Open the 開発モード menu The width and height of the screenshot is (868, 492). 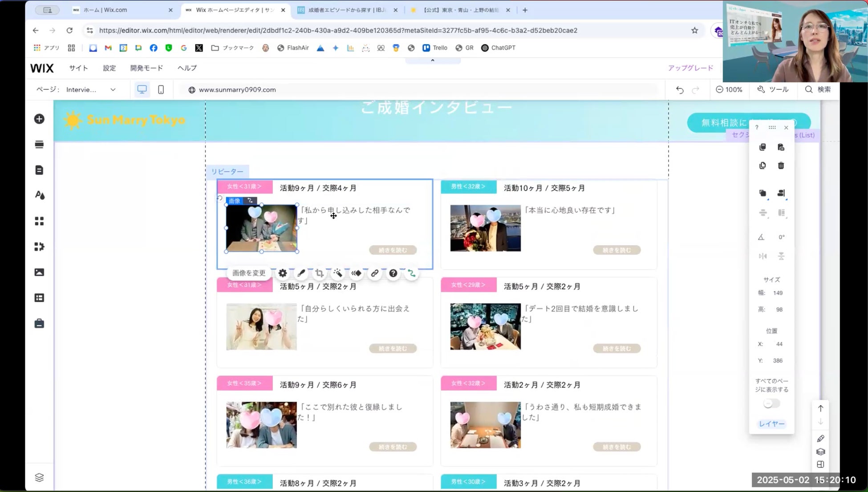[146, 68]
